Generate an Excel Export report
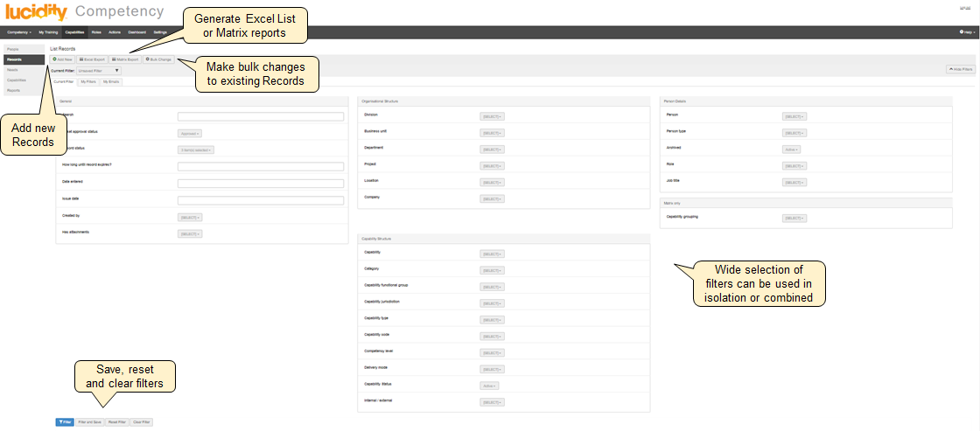980x431 pixels. click(x=93, y=59)
